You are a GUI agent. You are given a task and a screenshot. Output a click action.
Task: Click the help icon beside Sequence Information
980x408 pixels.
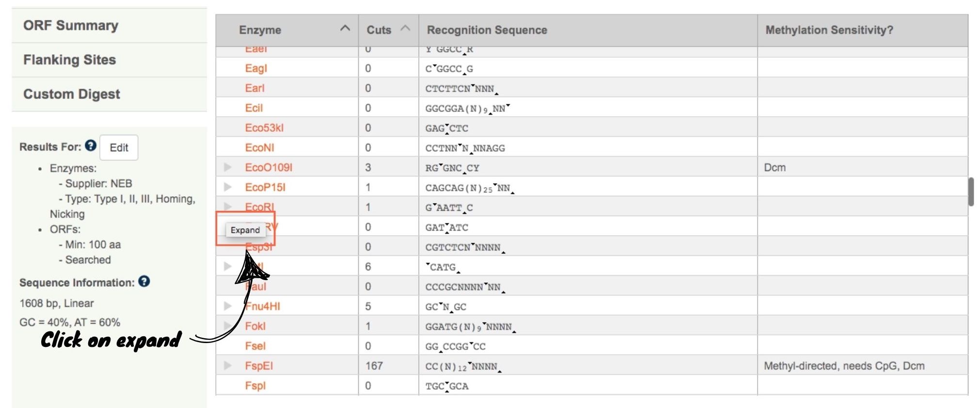144,282
